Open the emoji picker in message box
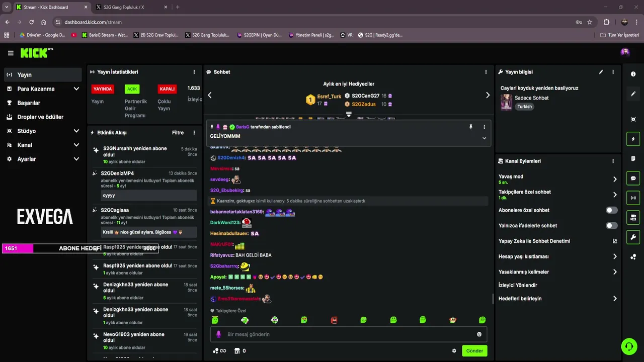This screenshot has height=362, width=644. [479, 334]
